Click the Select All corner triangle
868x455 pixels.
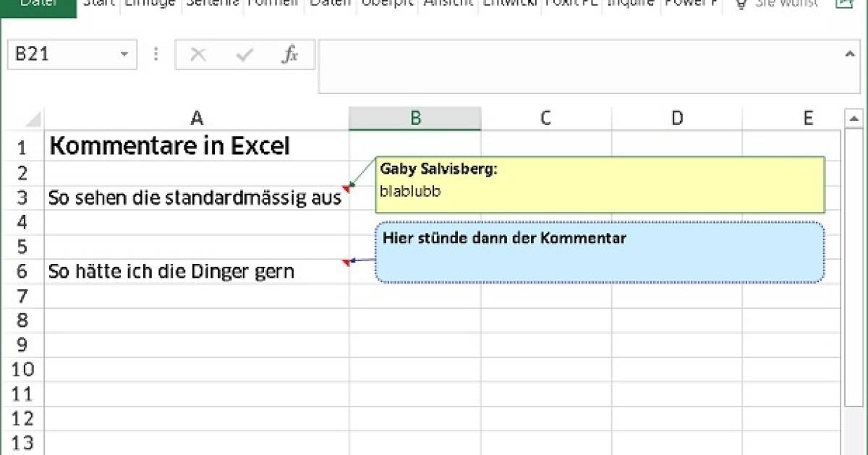tap(33, 119)
